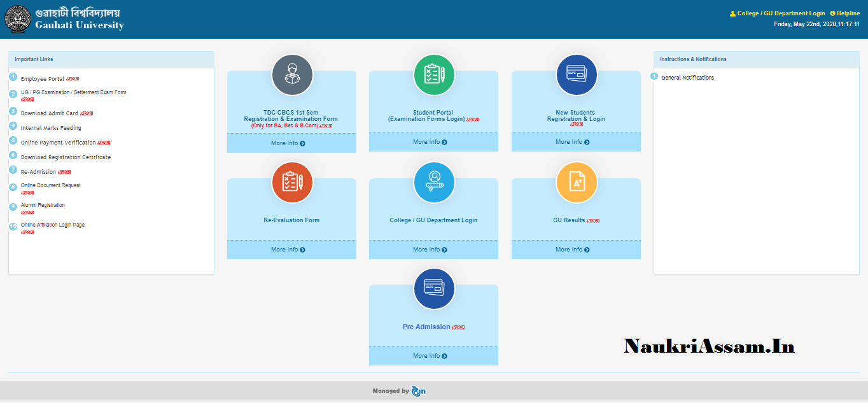This screenshot has height=403, width=868.
Task: Click the user icon beside College / GU Department Login
Action: pyautogui.click(x=732, y=13)
